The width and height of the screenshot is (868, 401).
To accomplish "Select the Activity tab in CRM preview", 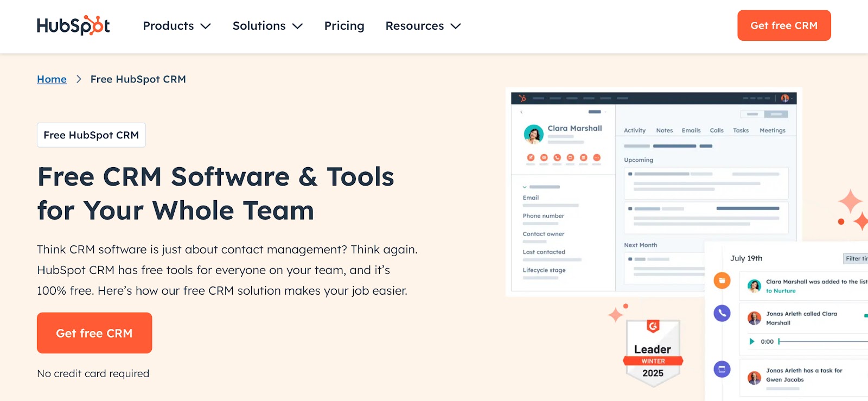I will [x=635, y=130].
